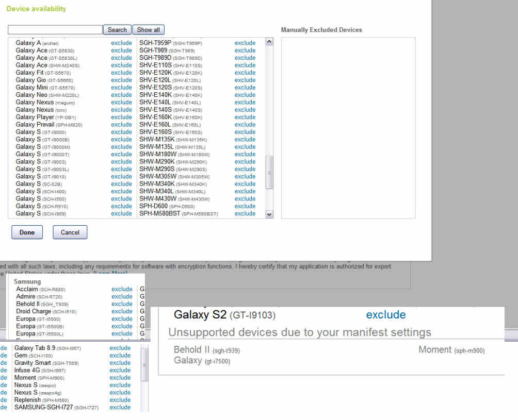The image size is (518, 420).
Task: Click the Galaxy S2 (GT-I9103) device name
Action: [x=224, y=315]
